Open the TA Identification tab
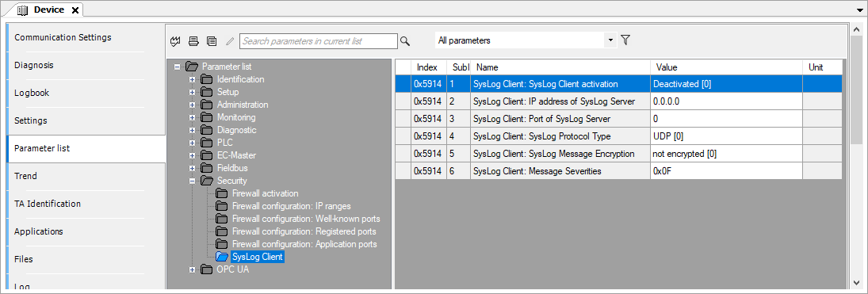Viewport: 868px width, 294px height. coord(86,204)
